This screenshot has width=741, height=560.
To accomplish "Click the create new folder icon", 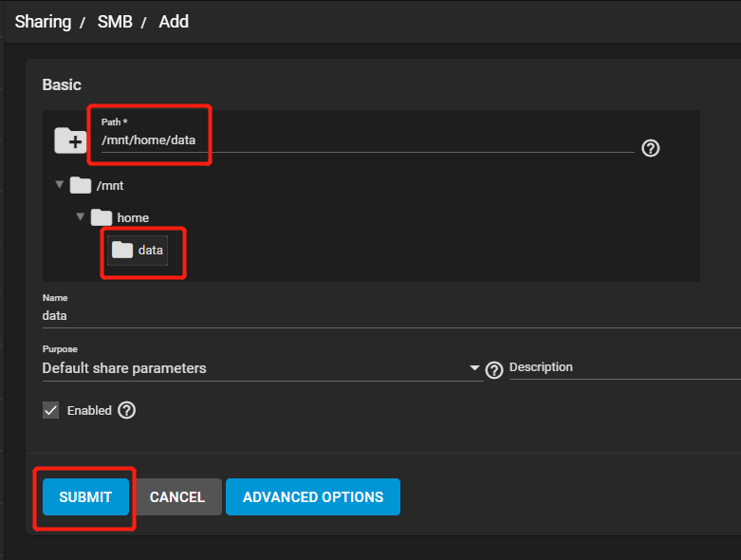I will coord(70,140).
